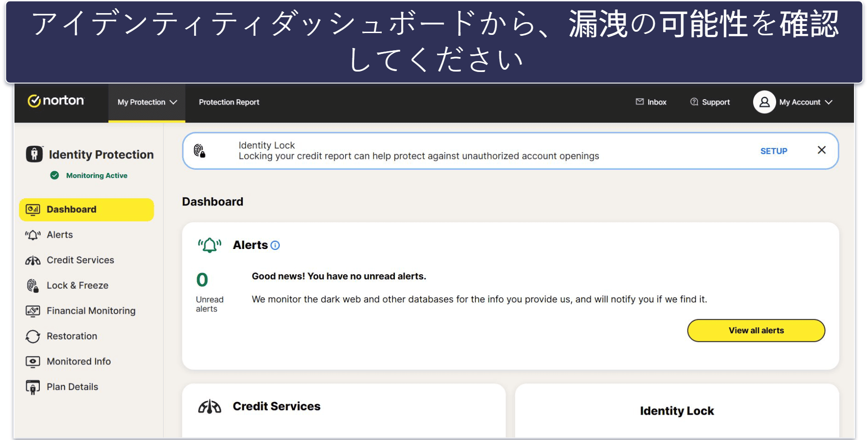Open Restoration in the sidebar
Image resolution: width=868 pixels, height=440 pixels.
pyautogui.click(x=72, y=336)
